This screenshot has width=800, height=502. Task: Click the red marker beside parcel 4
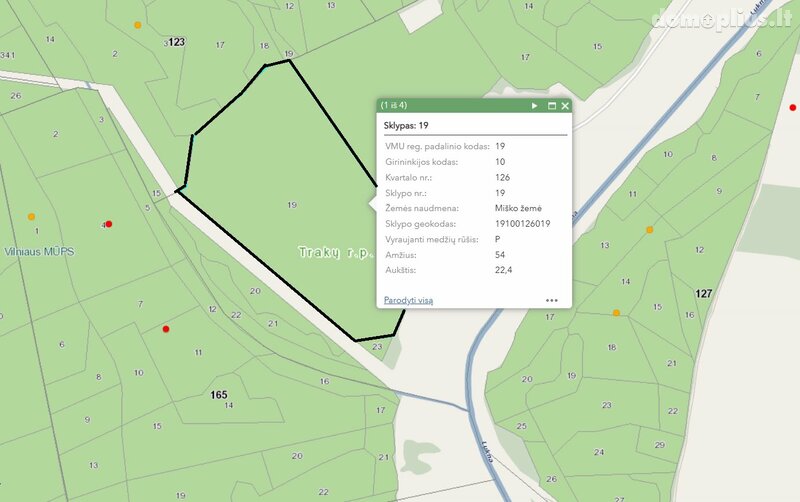point(109,224)
